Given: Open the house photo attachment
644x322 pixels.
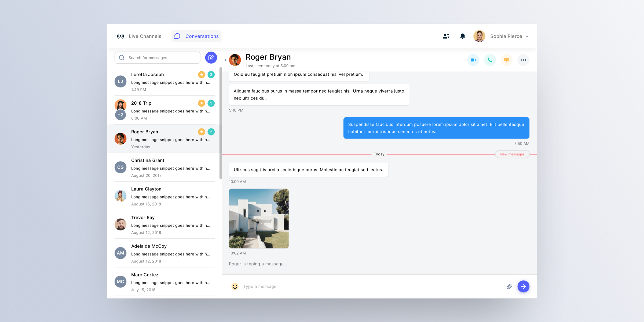Looking at the screenshot, I should (259, 218).
